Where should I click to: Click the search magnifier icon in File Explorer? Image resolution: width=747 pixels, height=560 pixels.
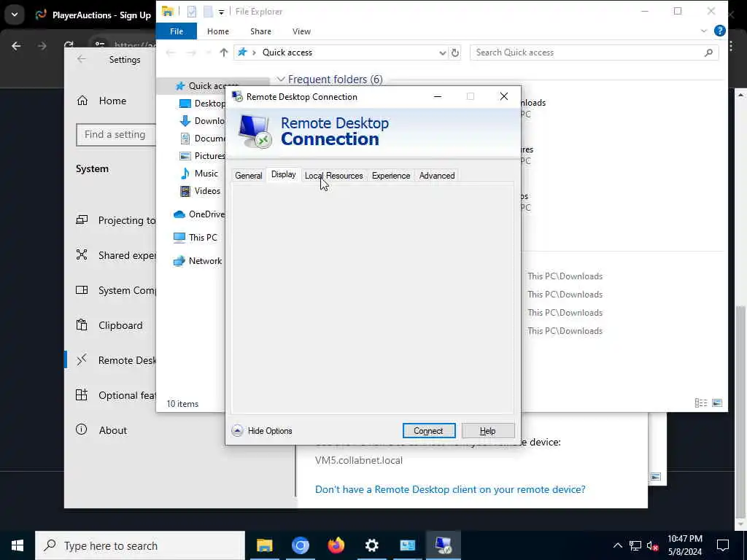coord(708,52)
